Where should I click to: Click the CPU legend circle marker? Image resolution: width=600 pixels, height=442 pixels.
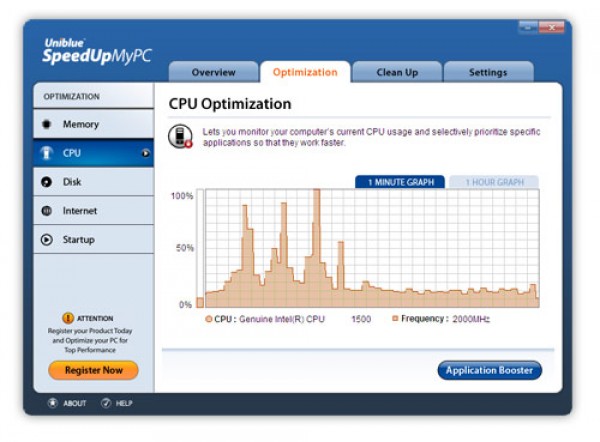pos(209,319)
